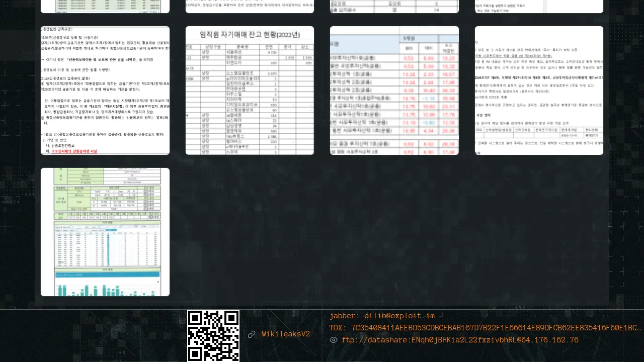Open the cropped top-row thumbnail with single text line
Viewport: 644px width, 362px height.
pos(250,6)
